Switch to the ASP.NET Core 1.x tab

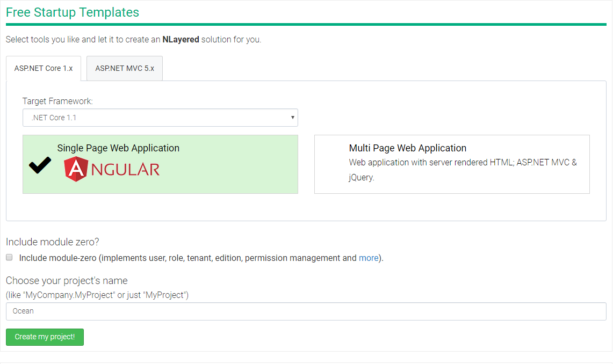44,68
